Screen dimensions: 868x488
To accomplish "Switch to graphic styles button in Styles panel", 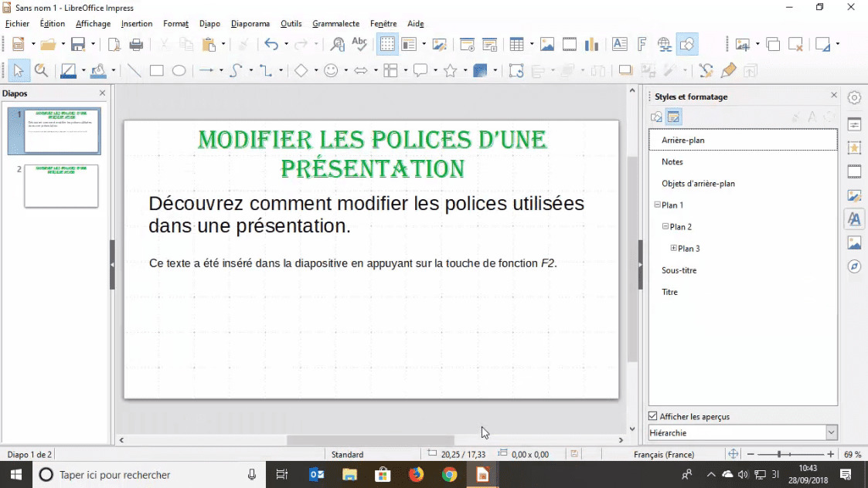I will (x=656, y=117).
